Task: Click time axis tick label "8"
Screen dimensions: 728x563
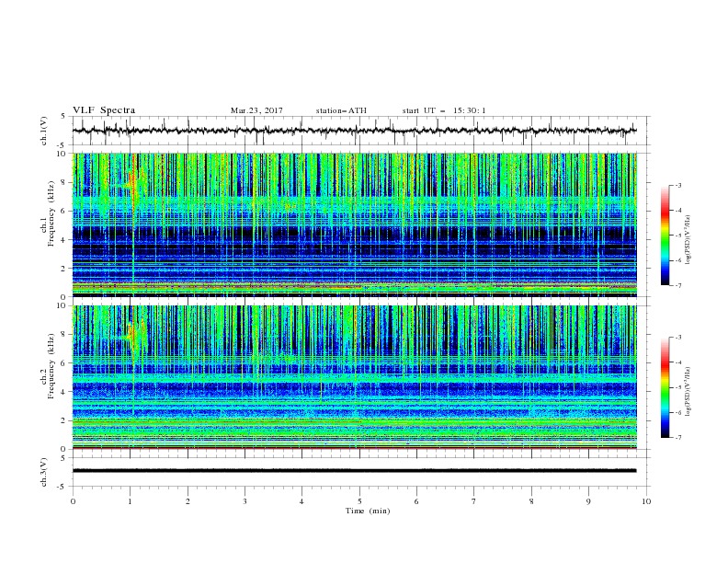Action: pyautogui.click(x=531, y=501)
